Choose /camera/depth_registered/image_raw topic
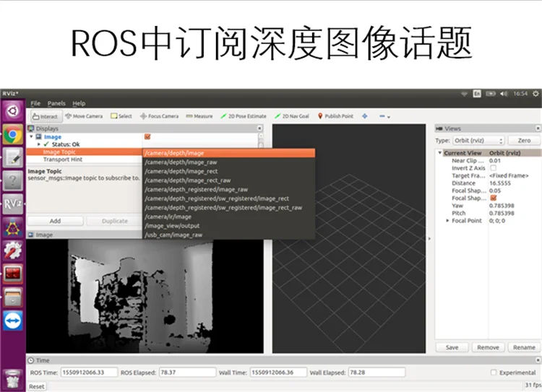 [229, 189]
